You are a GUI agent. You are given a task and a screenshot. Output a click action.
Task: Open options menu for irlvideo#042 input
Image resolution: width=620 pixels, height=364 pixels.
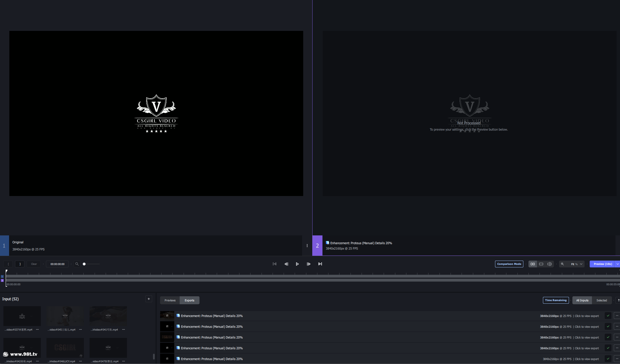pos(37,361)
